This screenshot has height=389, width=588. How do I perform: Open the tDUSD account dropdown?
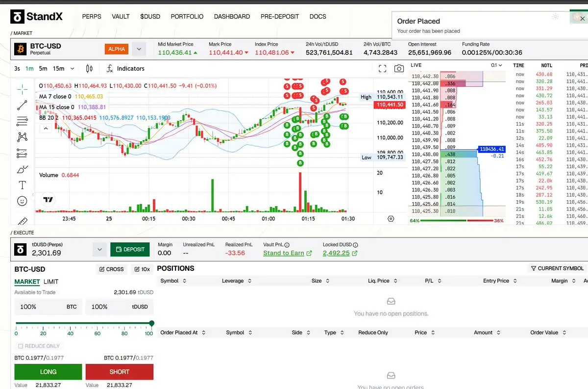coord(99,249)
